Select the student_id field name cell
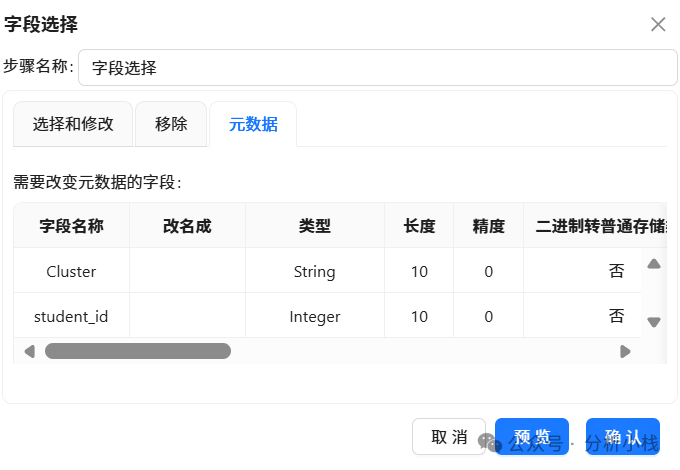This screenshot has width=680, height=470. coord(72,317)
